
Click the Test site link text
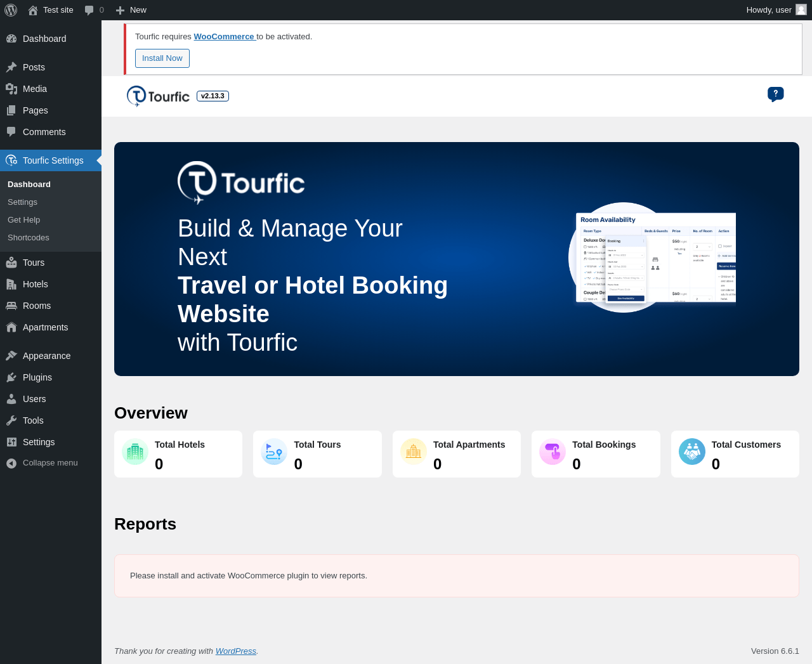tap(58, 10)
